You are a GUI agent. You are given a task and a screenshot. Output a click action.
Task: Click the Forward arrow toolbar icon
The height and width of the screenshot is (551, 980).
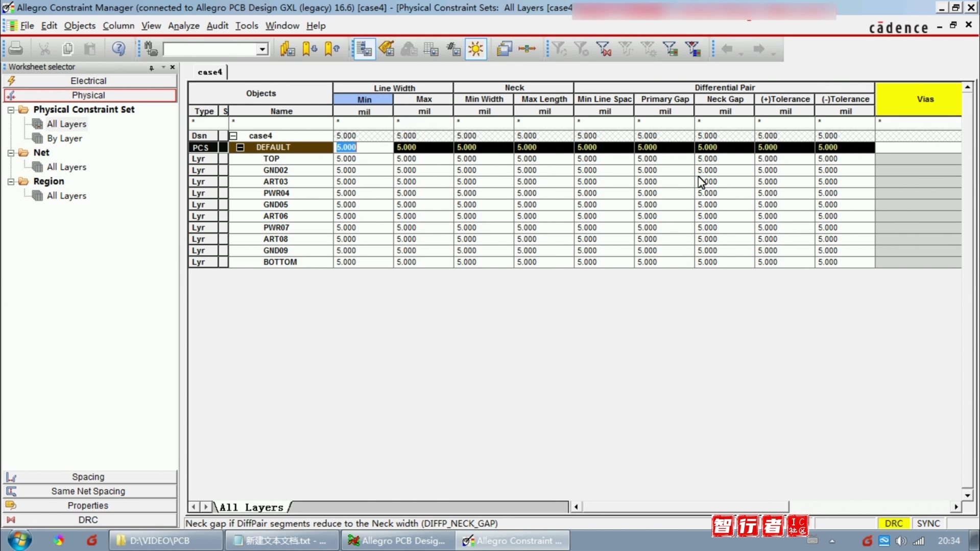[x=759, y=49]
